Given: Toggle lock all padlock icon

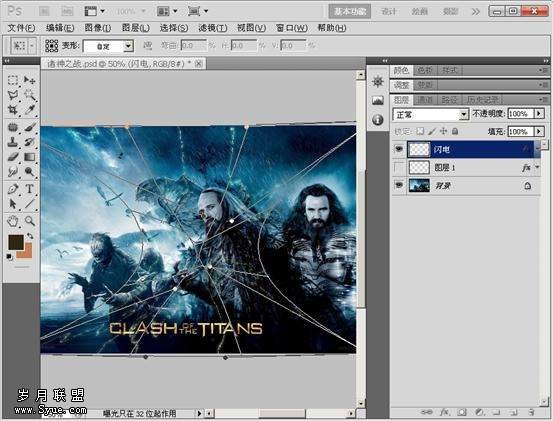Looking at the screenshot, I should click(455, 131).
